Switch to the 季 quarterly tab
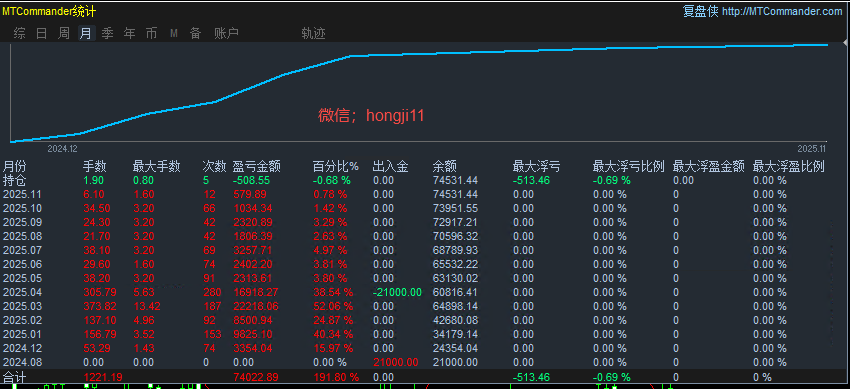 [x=108, y=34]
